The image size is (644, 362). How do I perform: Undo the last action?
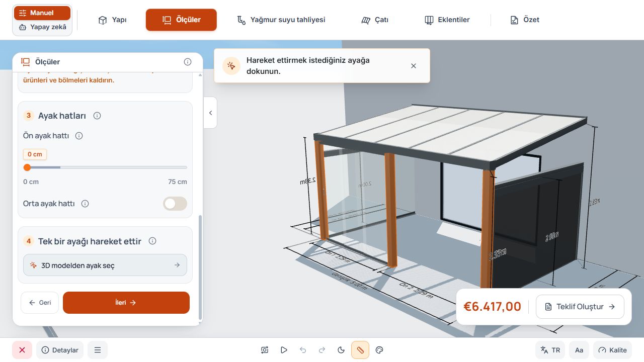click(303, 350)
